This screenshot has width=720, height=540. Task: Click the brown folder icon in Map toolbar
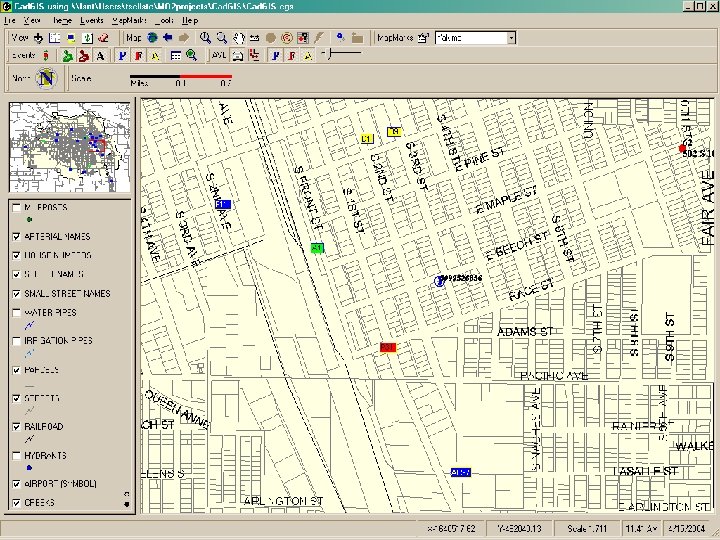point(357,38)
